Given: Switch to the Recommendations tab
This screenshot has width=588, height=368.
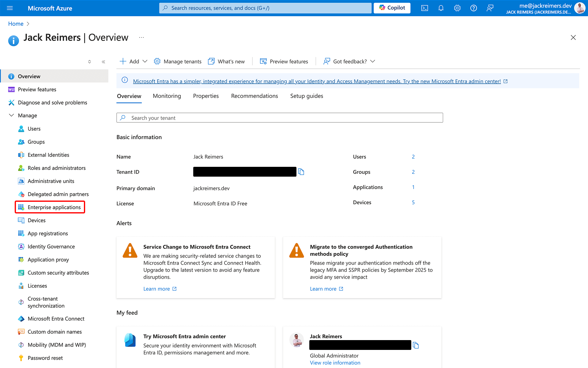Looking at the screenshot, I should [x=254, y=96].
